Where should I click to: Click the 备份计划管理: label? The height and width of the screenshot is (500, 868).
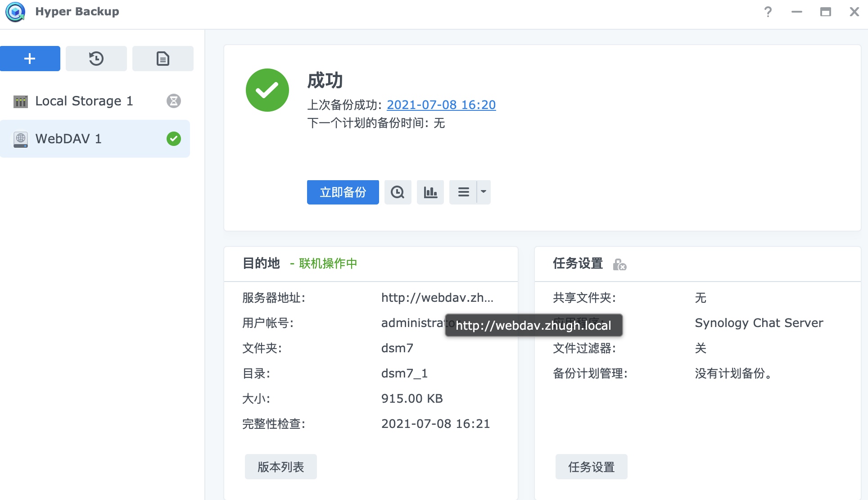point(590,373)
